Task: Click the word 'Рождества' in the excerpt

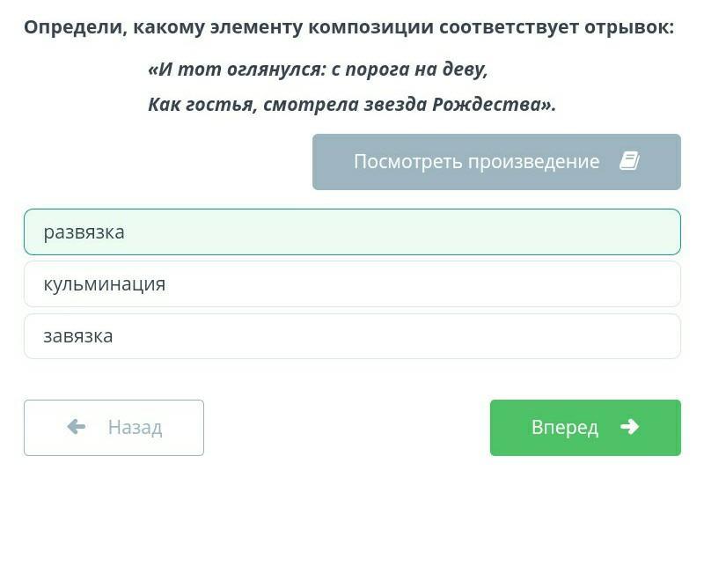Action: click(x=488, y=105)
